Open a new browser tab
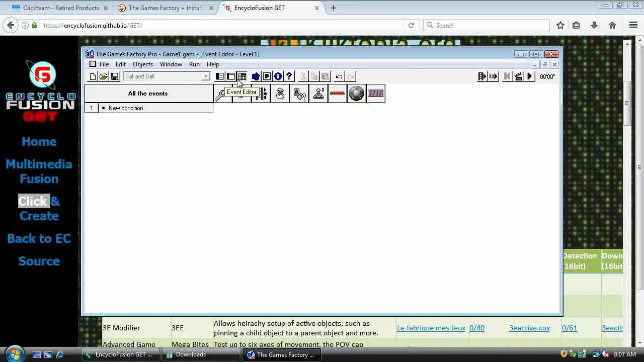Viewport: 644px width, 362px height. pos(334,8)
